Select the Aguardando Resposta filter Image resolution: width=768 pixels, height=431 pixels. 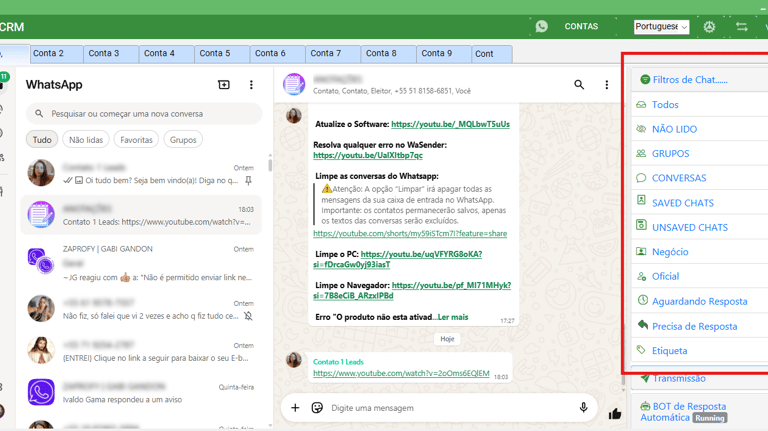point(700,301)
